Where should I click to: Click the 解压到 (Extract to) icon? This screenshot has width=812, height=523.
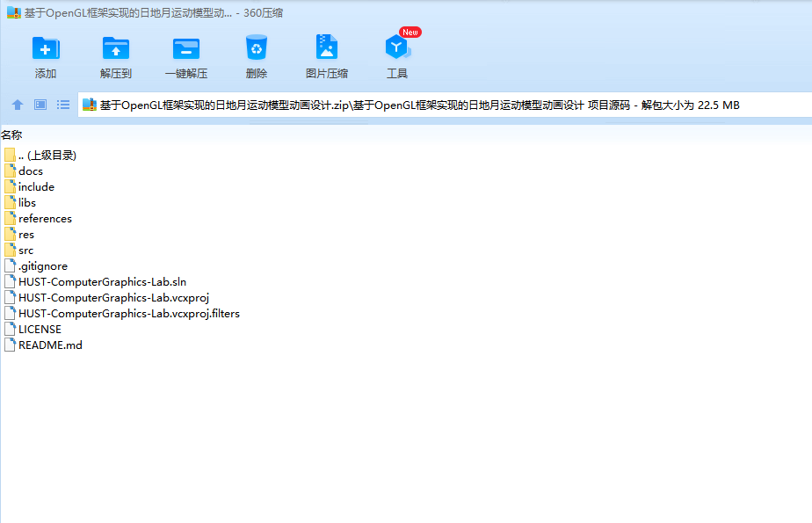(x=115, y=48)
